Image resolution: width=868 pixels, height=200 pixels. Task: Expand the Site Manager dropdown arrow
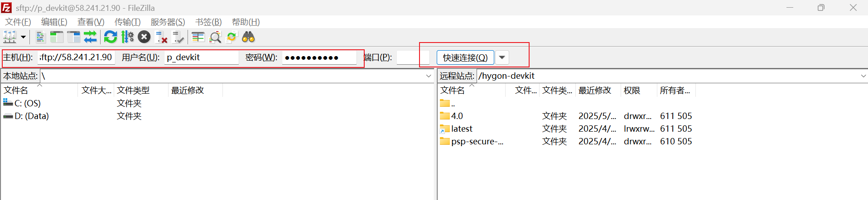[x=23, y=37]
